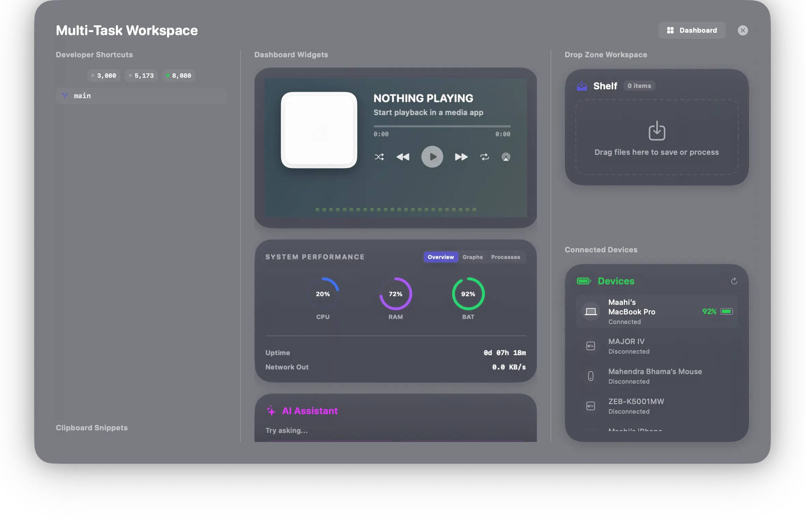Click the Dashboard Widgets heading
This screenshot has height=532, width=805.
tap(291, 55)
